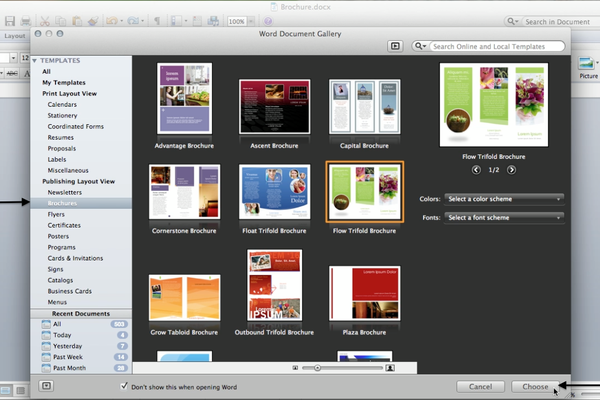
Task: Click the gallery slideshow view icon
Action: tap(395, 46)
